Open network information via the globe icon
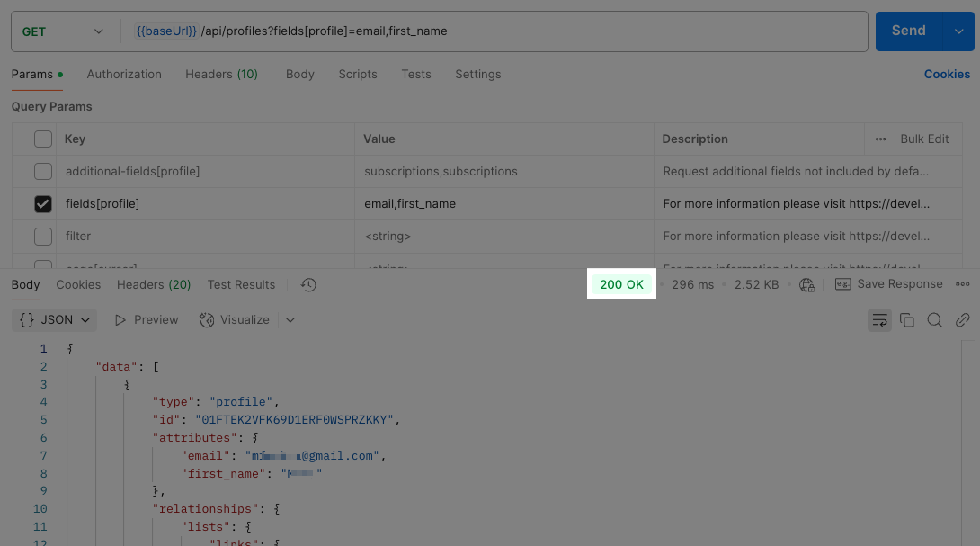The image size is (980, 546). 806,284
